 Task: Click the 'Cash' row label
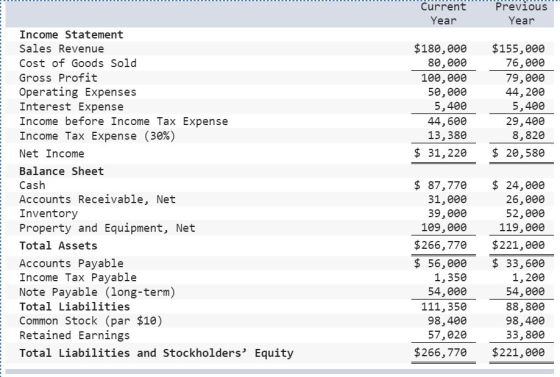click(x=32, y=185)
